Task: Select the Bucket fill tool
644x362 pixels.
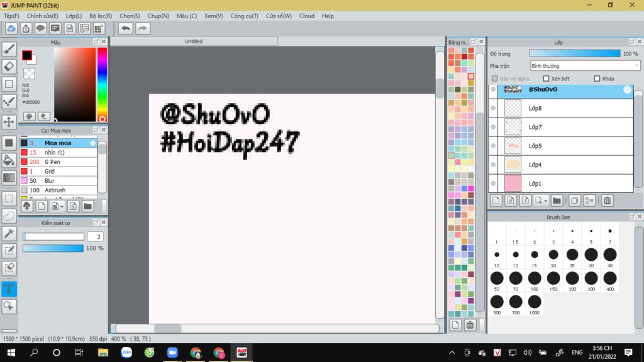Action: (9, 160)
